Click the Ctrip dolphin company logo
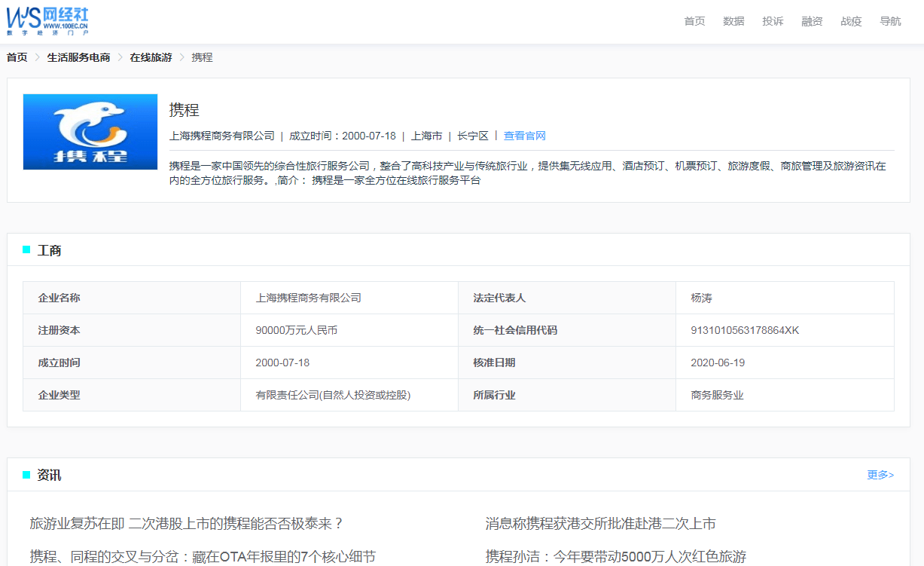 coord(90,132)
